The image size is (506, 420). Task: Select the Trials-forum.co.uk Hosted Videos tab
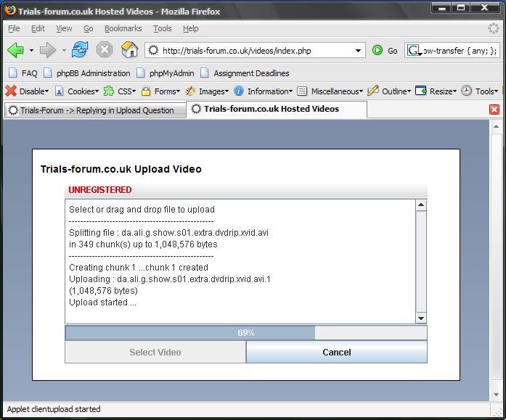click(277, 109)
